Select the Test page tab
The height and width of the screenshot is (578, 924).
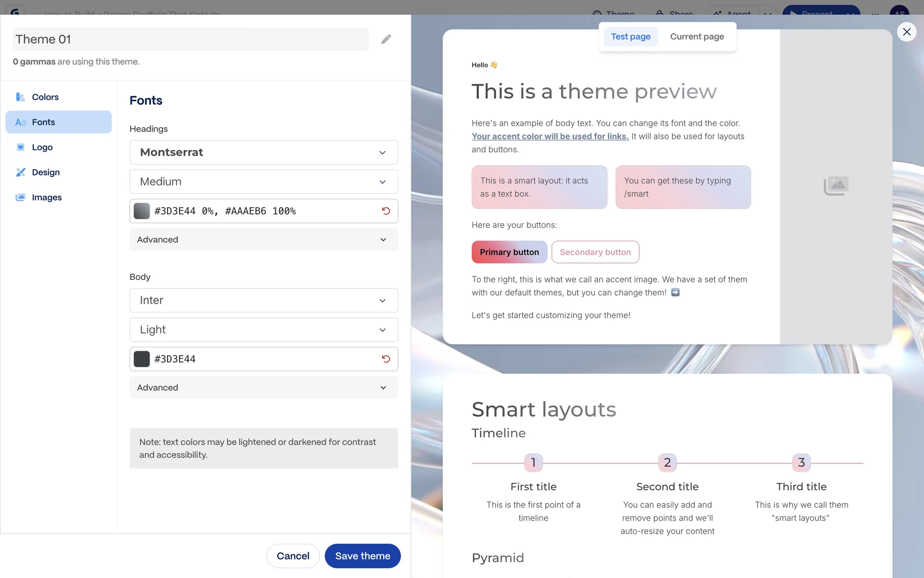630,37
